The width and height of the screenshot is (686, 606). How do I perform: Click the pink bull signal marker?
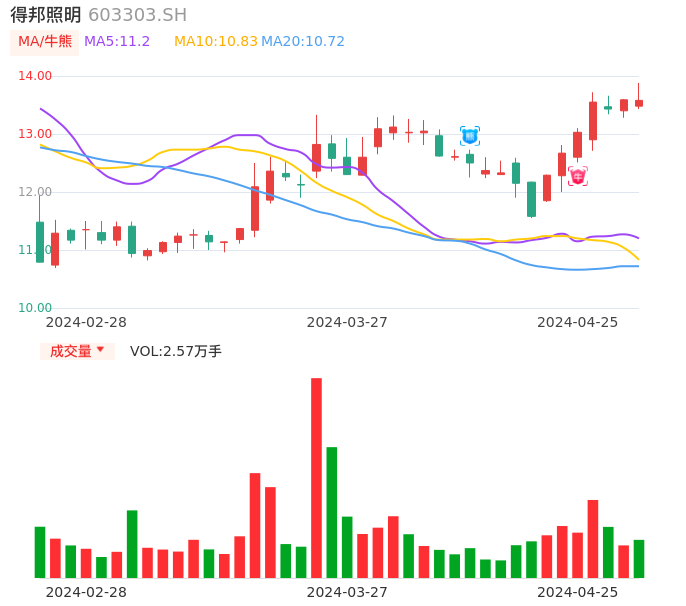[577, 176]
